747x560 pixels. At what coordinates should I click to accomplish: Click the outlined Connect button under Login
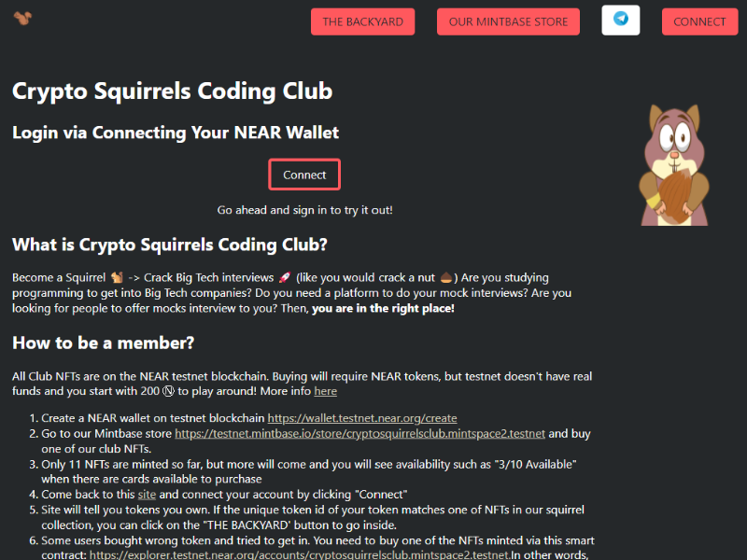(x=304, y=175)
